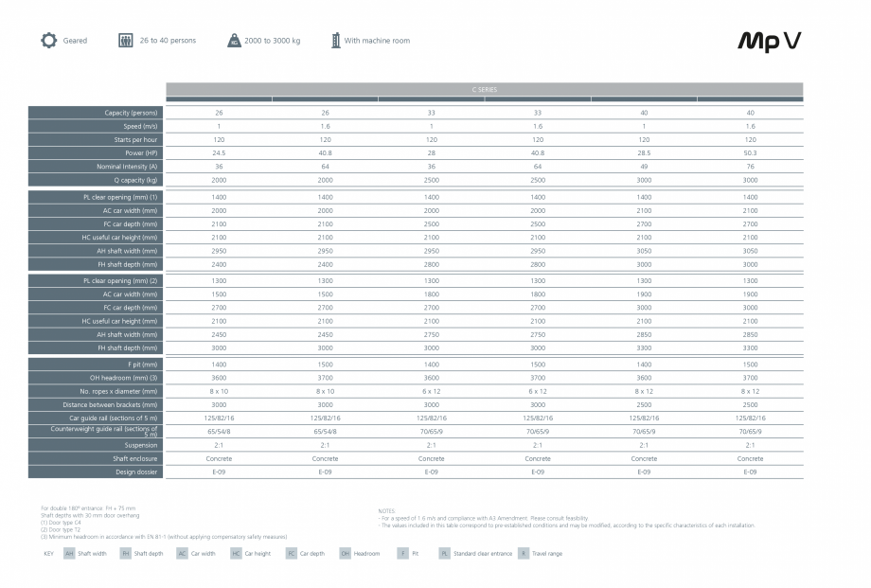The width and height of the screenshot is (871, 588).
Task: Click the Shaft enclosure row label
Action: (x=95, y=457)
